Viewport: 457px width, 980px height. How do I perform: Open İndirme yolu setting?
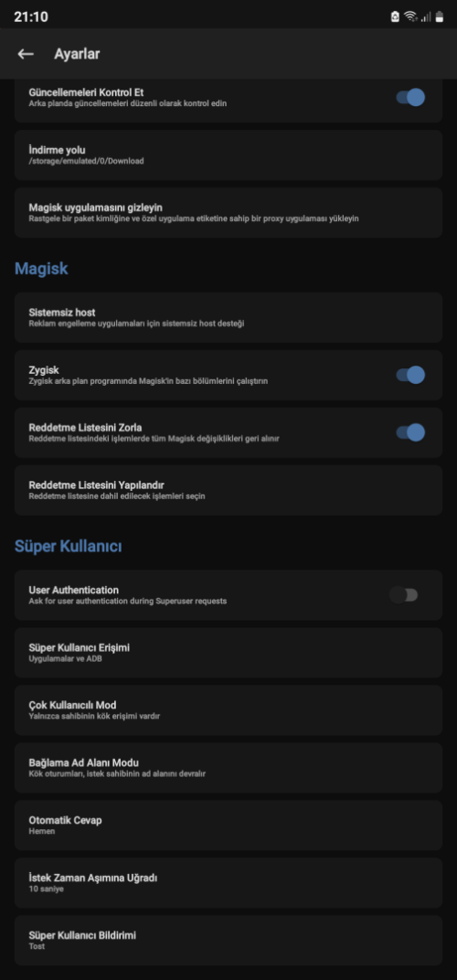[228, 155]
